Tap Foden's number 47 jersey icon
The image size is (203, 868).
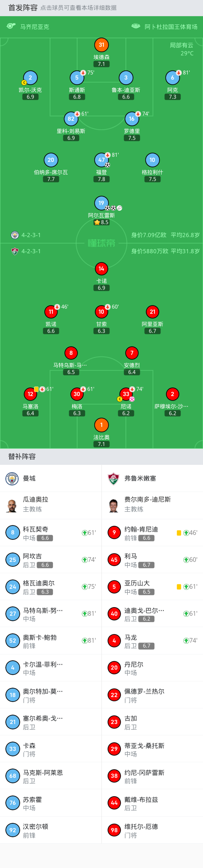click(x=101, y=160)
